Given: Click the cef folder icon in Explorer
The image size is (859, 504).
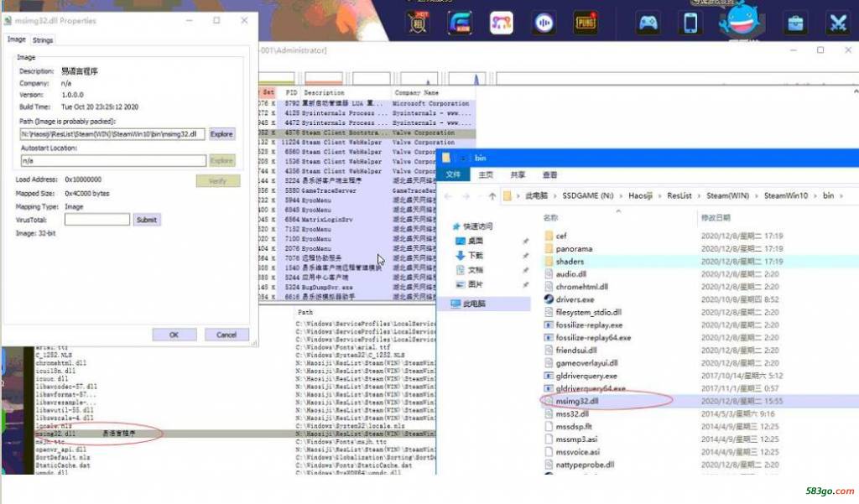Looking at the screenshot, I should pyautogui.click(x=549, y=236).
